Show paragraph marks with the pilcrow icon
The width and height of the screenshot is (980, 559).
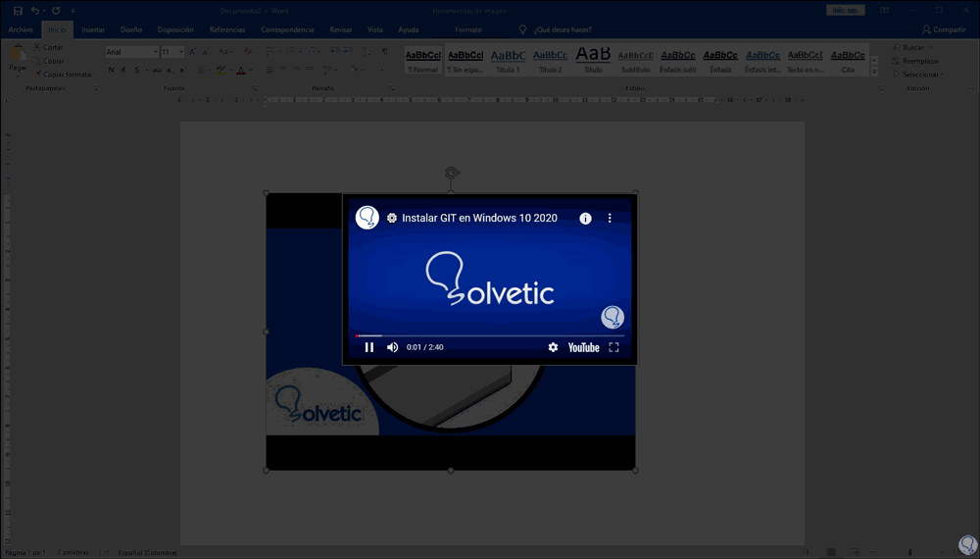pyautogui.click(x=384, y=51)
